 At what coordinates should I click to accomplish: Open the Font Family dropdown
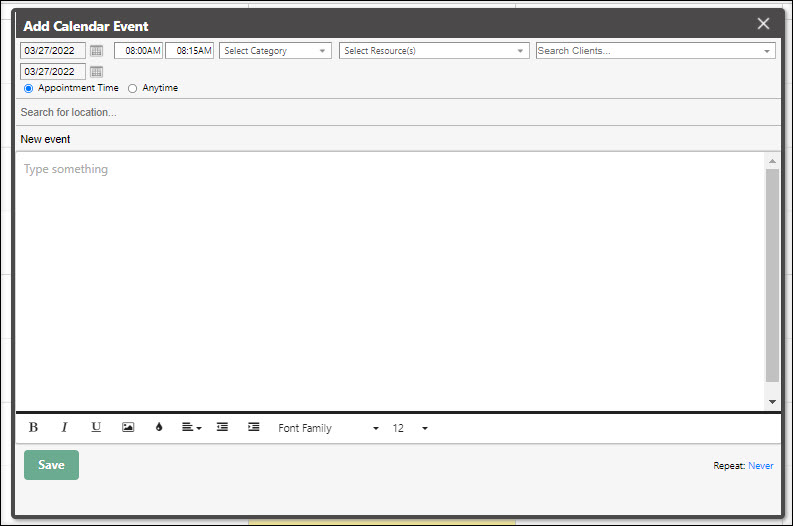tap(328, 428)
